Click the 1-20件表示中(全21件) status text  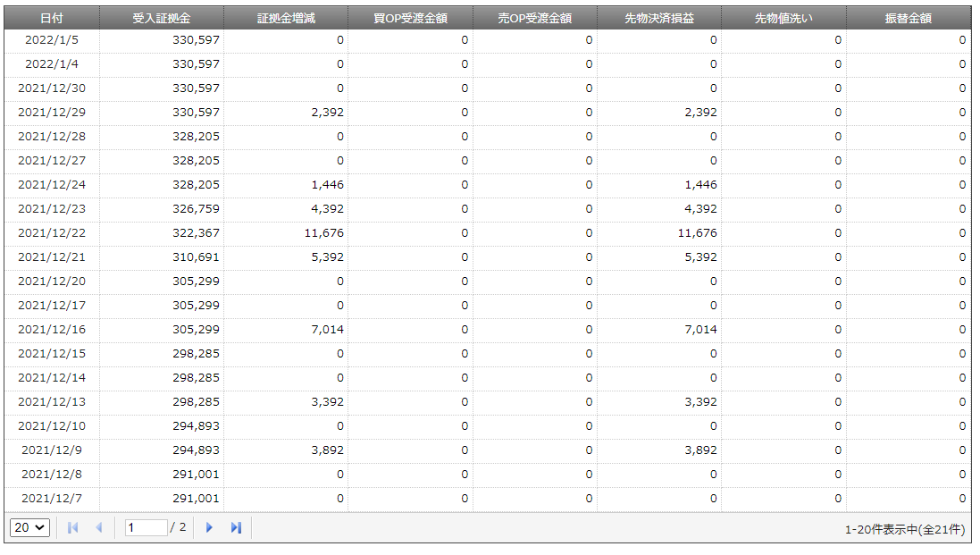coord(905,529)
